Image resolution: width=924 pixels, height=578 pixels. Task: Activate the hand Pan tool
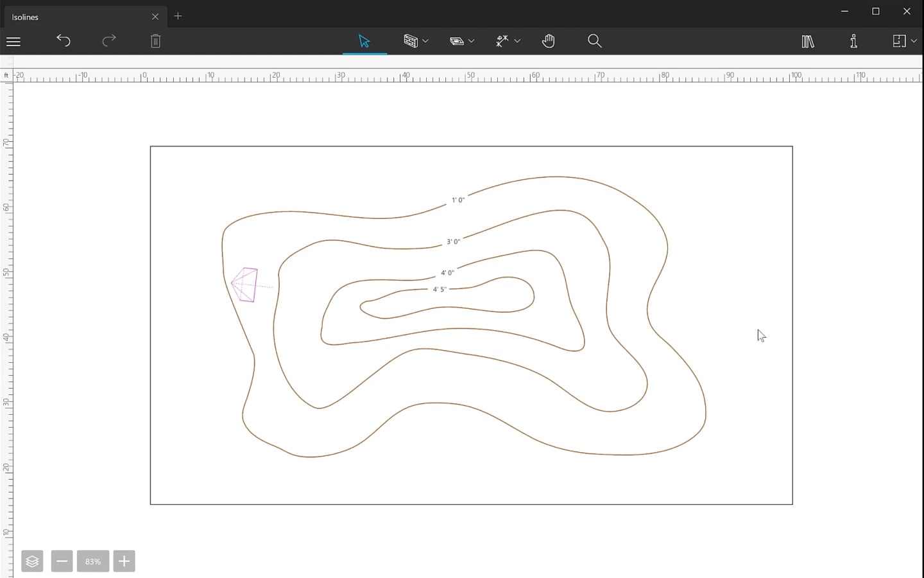(548, 41)
